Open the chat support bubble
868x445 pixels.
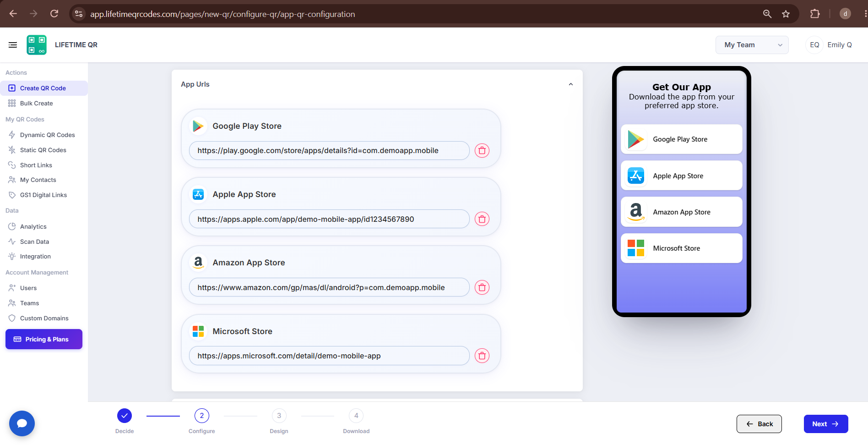tap(22, 423)
